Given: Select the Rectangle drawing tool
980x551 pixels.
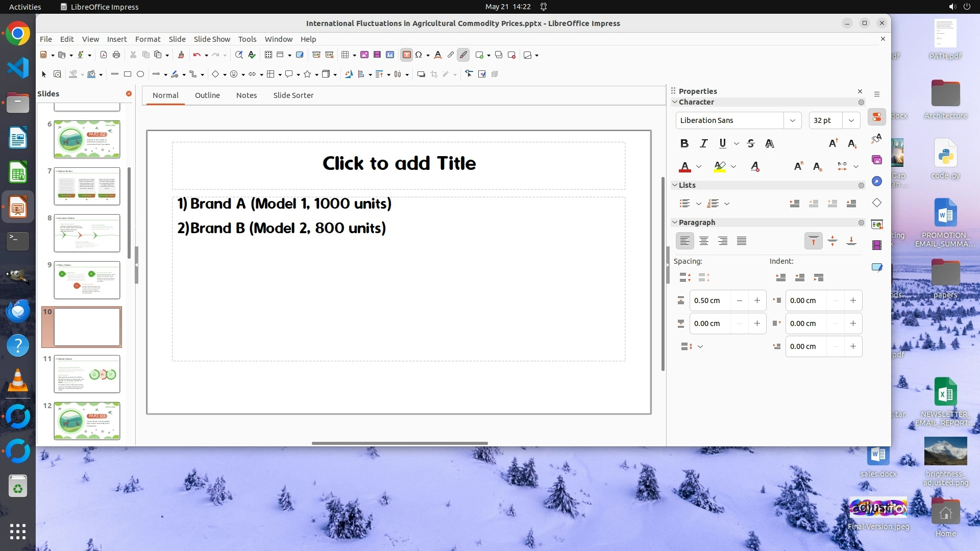Looking at the screenshot, I should click(128, 74).
